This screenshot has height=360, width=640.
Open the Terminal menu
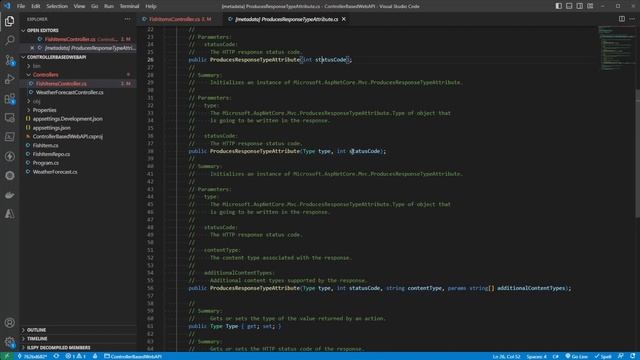tap(129, 6)
